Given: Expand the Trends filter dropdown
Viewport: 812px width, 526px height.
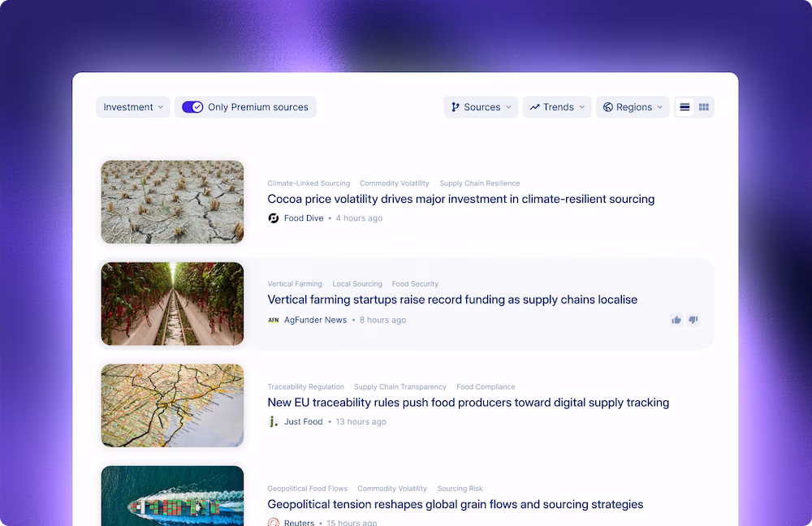Looking at the screenshot, I should coord(557,107).
